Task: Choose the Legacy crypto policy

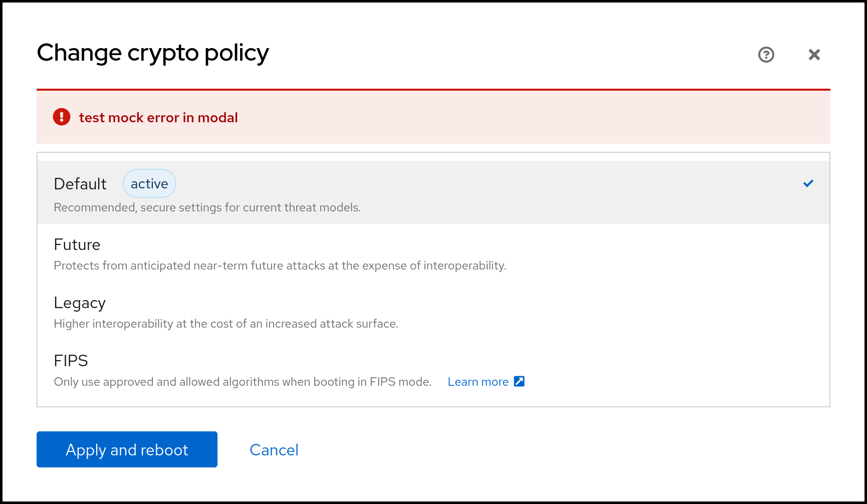Action: (x=434, y=311)
